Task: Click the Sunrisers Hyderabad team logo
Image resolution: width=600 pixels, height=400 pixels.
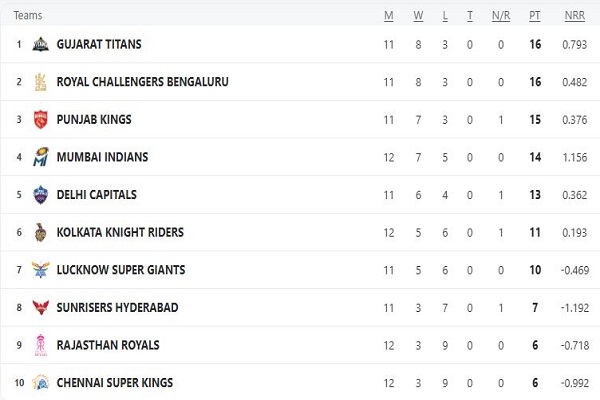Action: 41,307
